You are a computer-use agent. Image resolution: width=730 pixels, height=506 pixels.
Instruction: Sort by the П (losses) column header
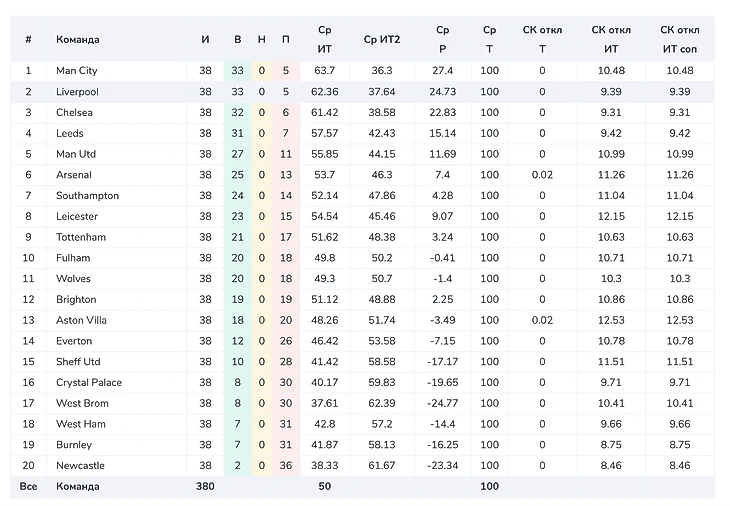[x=286, y=39]
